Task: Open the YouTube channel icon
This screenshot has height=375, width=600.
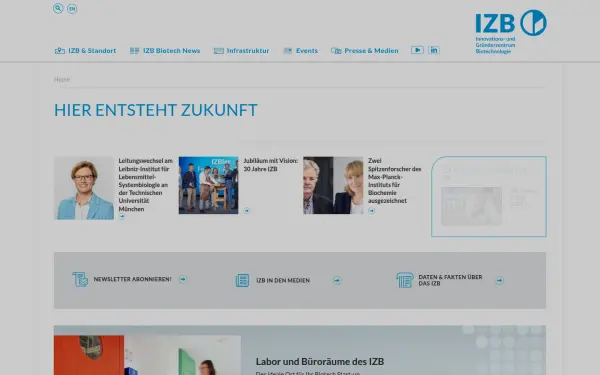Action: (x=417, y=50)
